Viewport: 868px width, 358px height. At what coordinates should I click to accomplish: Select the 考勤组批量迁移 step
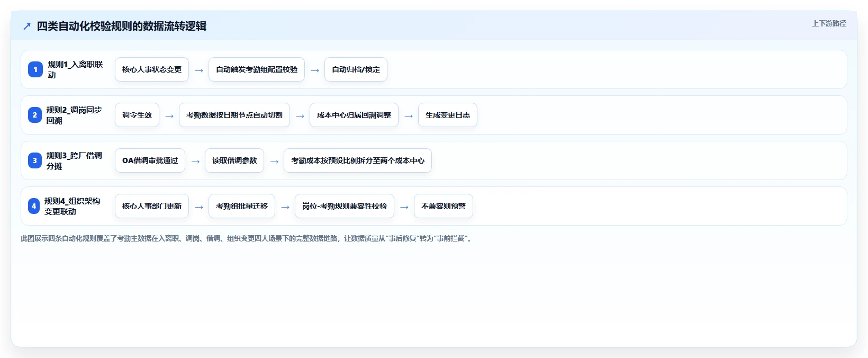click(x=242, y=206)
